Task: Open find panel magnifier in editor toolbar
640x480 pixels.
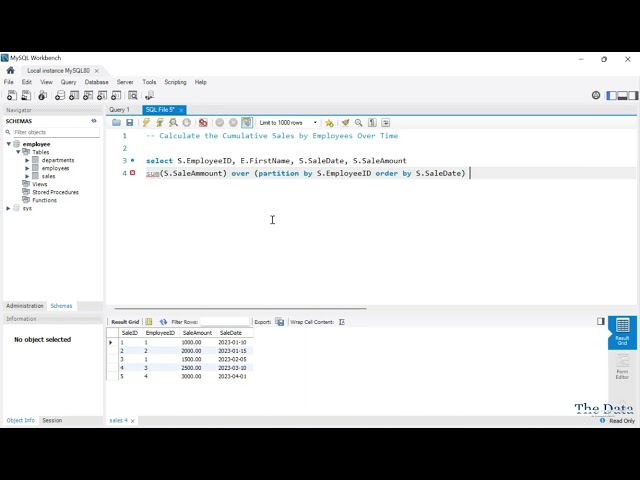Action: 358,122
